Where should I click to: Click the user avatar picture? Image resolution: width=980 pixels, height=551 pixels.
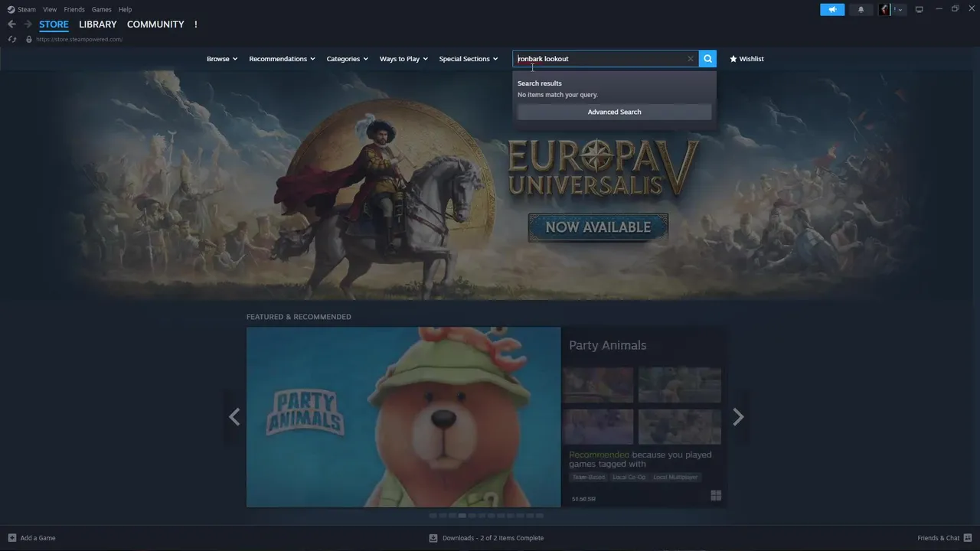884,9
